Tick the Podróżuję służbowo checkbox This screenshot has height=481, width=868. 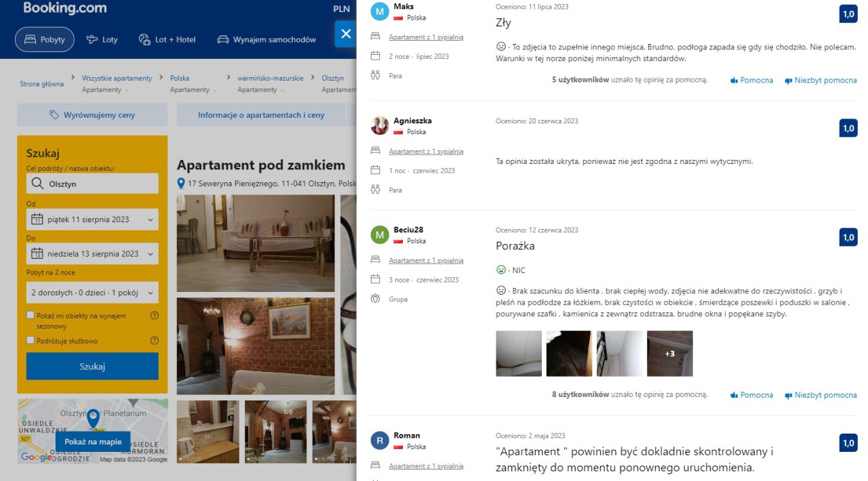click(30, 340)
